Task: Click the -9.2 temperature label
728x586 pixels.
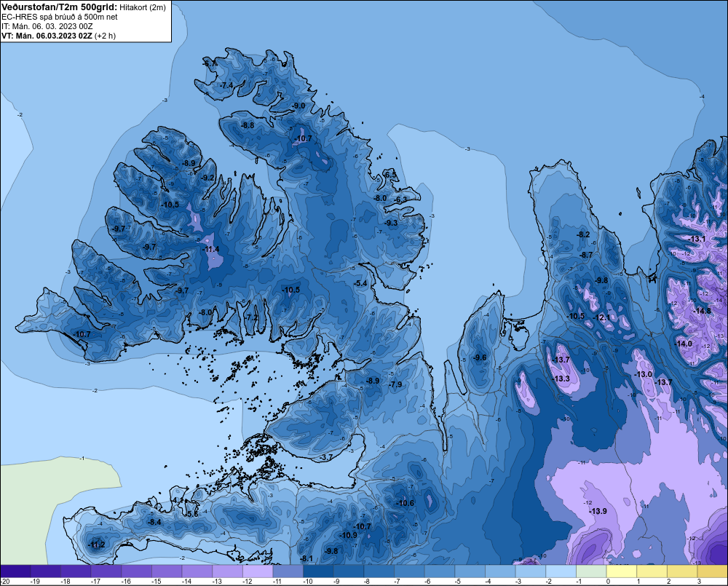Action: point(208,178)
